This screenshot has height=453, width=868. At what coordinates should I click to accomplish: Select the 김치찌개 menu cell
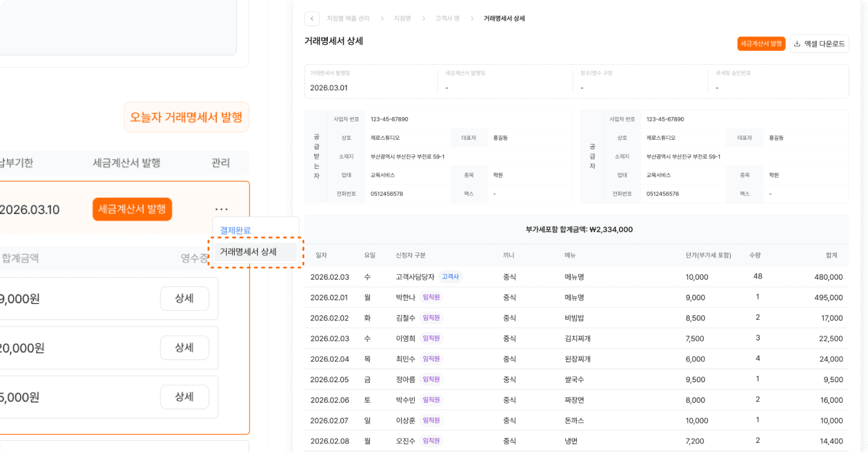point(578,339)
